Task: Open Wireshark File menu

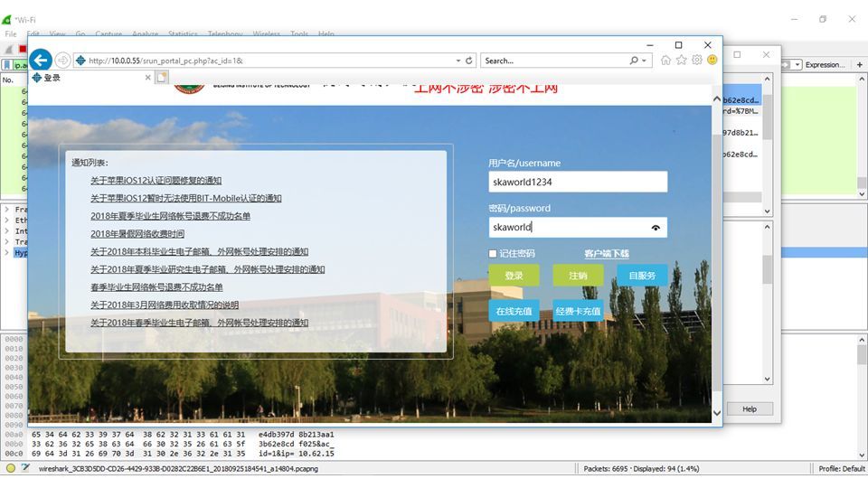Action: [11, 33]
